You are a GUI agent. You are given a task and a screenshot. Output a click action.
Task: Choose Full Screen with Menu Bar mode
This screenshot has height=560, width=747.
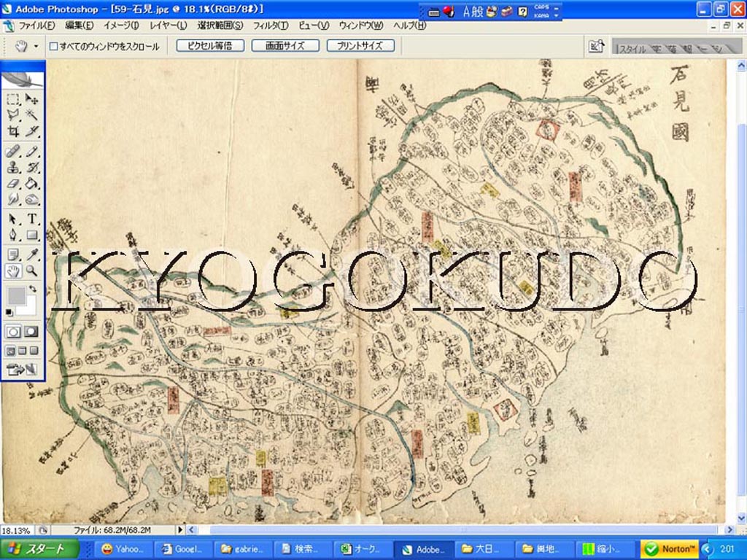pos(22,351)
